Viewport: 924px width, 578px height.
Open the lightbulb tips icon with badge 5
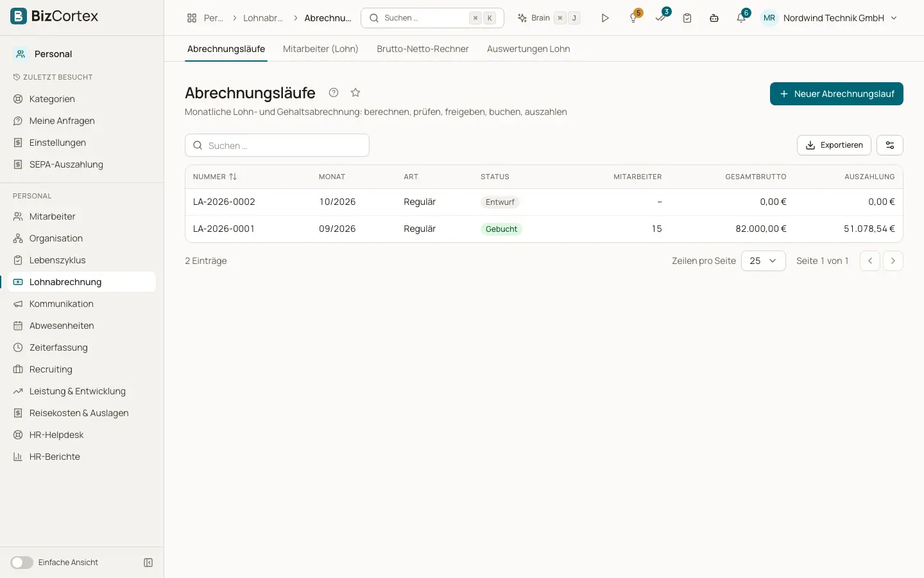point(634,17)
